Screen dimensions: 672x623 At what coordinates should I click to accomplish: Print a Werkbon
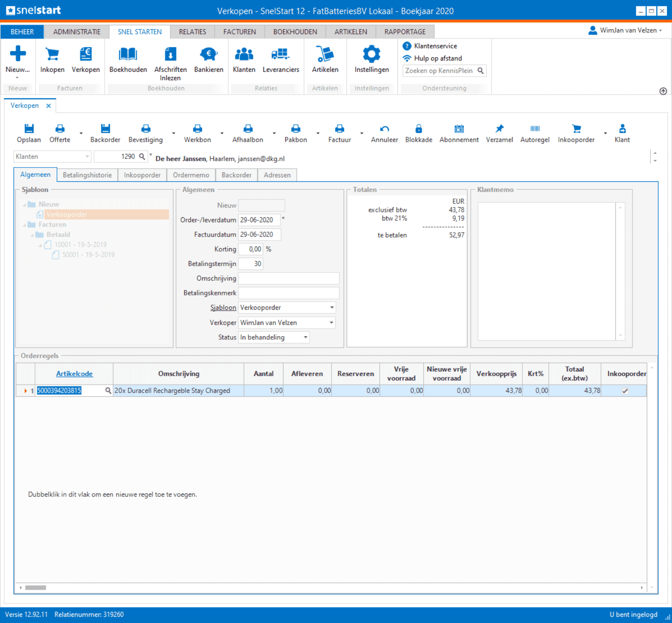(x=197, y=129)
